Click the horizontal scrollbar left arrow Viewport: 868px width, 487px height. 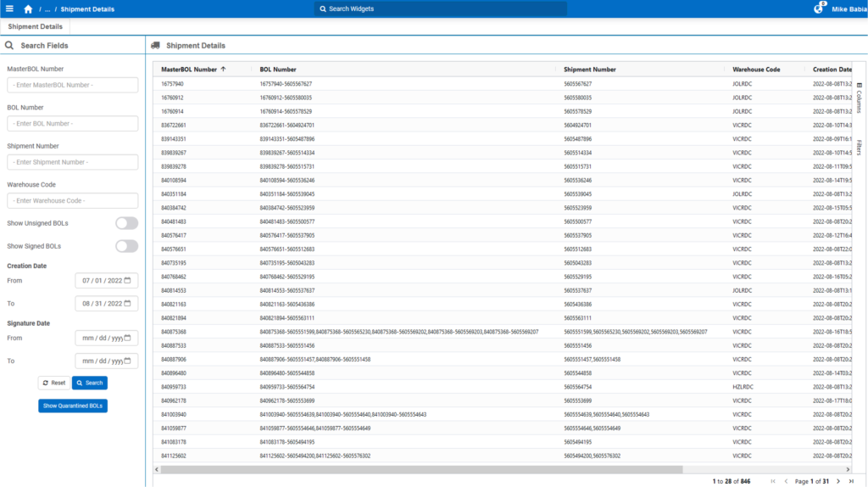coord(157,469)
